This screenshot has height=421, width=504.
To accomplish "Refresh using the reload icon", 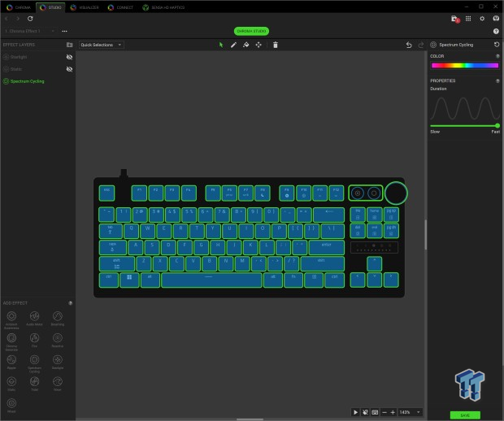I will pyautogui.click(x=30, y=19).
